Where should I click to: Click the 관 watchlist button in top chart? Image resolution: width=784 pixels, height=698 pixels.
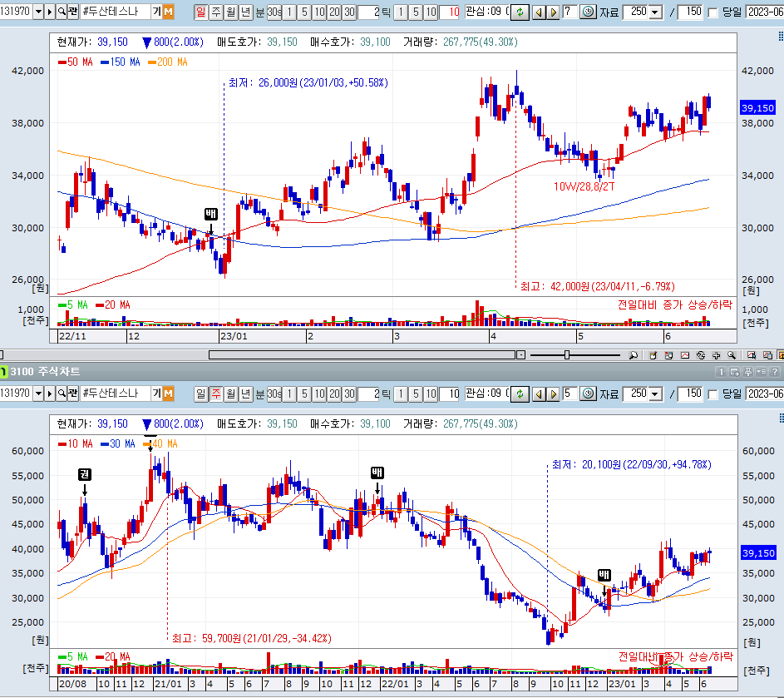pyautogui.click(x=72, y=12)
